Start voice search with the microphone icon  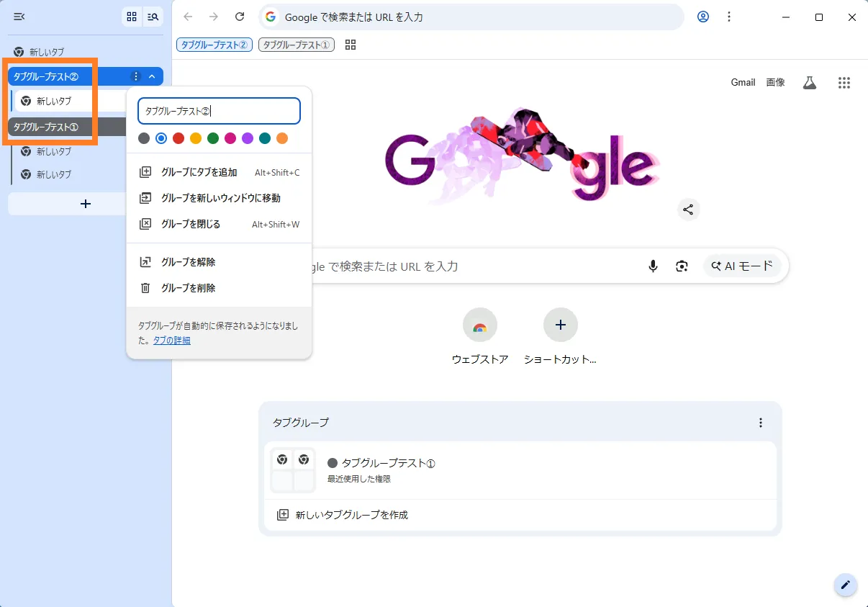pos(653,266)
